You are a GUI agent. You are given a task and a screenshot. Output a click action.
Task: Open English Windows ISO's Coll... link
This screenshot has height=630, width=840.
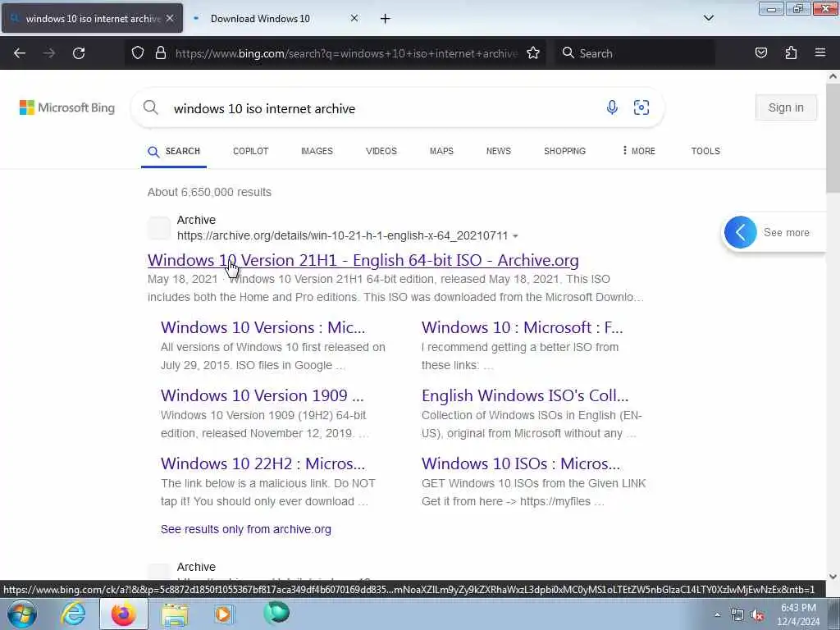(x=525, y=395)
